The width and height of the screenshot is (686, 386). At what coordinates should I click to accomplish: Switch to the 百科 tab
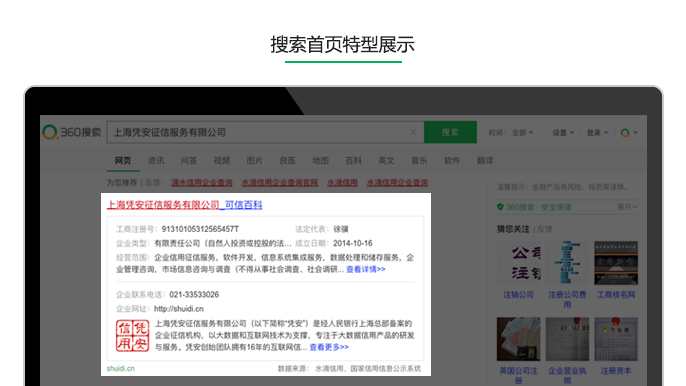pos(353,161)
